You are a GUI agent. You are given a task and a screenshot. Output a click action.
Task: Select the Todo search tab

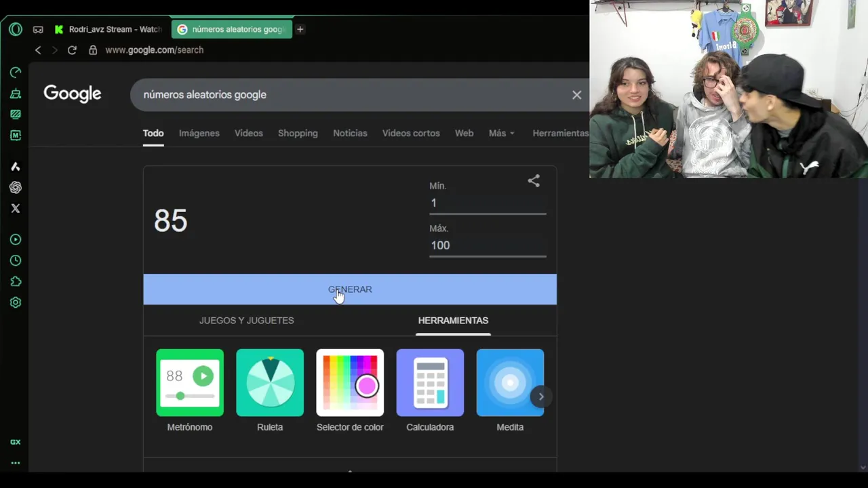click(153, 134)
